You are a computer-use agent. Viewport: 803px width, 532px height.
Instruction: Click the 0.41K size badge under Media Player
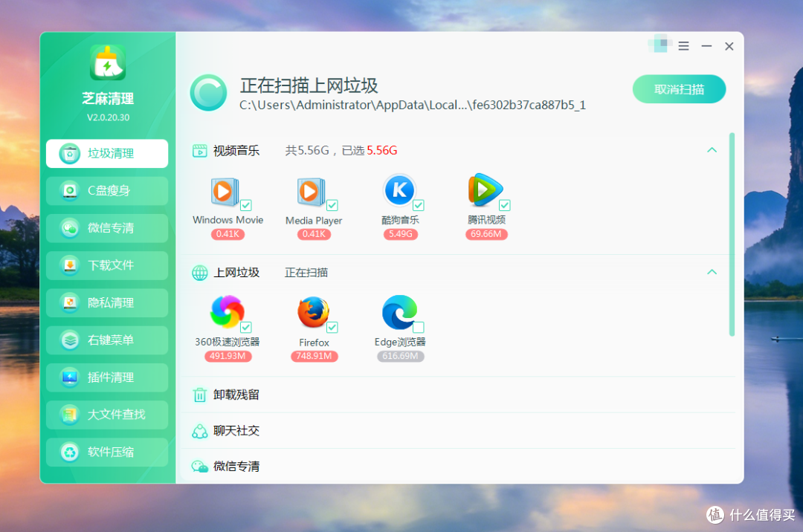coord(314,234)
